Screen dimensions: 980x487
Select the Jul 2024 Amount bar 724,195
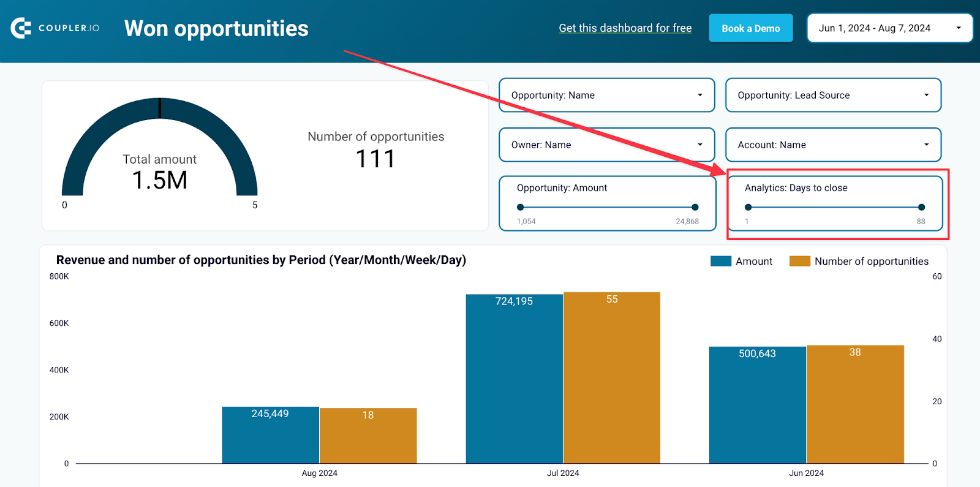[514, 379]
